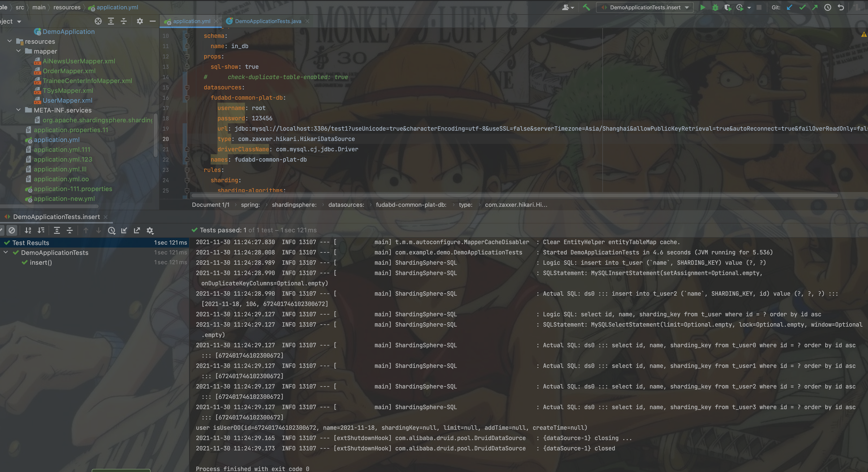Toggle sort tests by duration
868x472 pixels.
[41, 230]
